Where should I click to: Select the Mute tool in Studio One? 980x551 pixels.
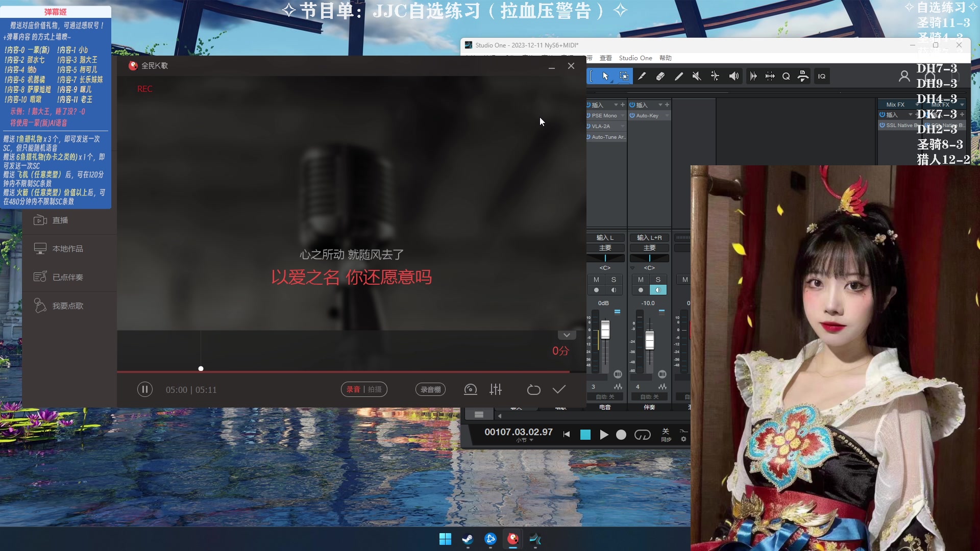coord(697,76)
